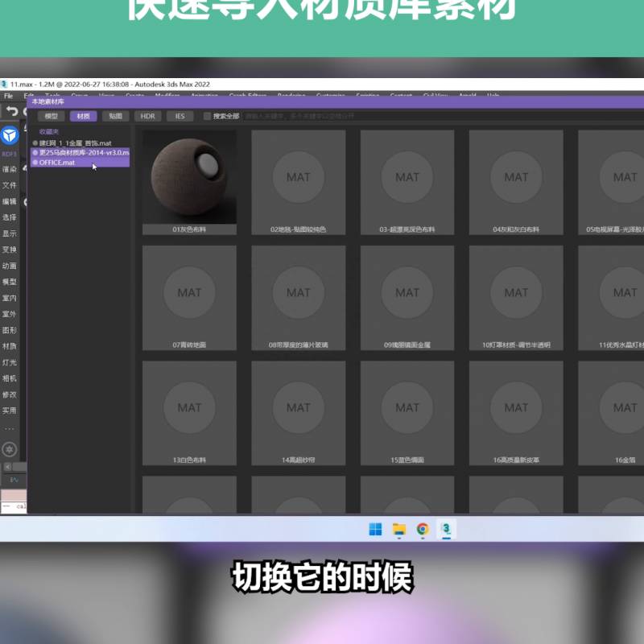This screenshot has height=644, width=644.
Task: Switch to the 模型 tab
Action: [51, 116]
